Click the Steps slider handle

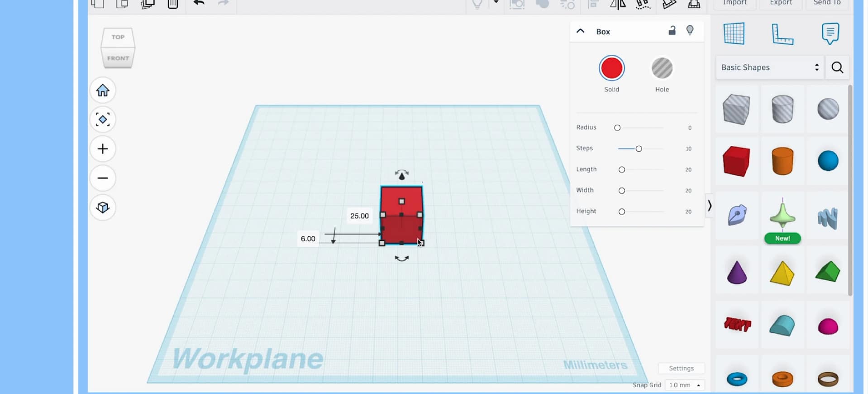coord(639,149)
